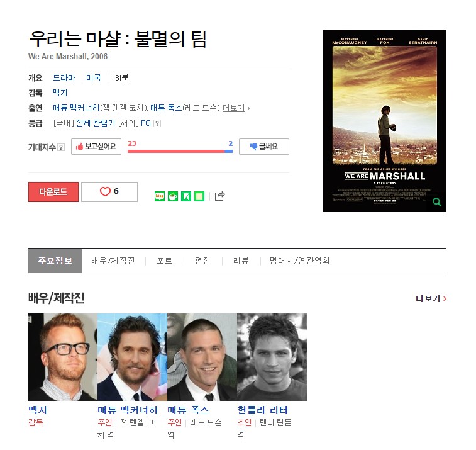The image size is (476, 450).
Task: Click the magnifier icon on poster
Action: [437, 202]
